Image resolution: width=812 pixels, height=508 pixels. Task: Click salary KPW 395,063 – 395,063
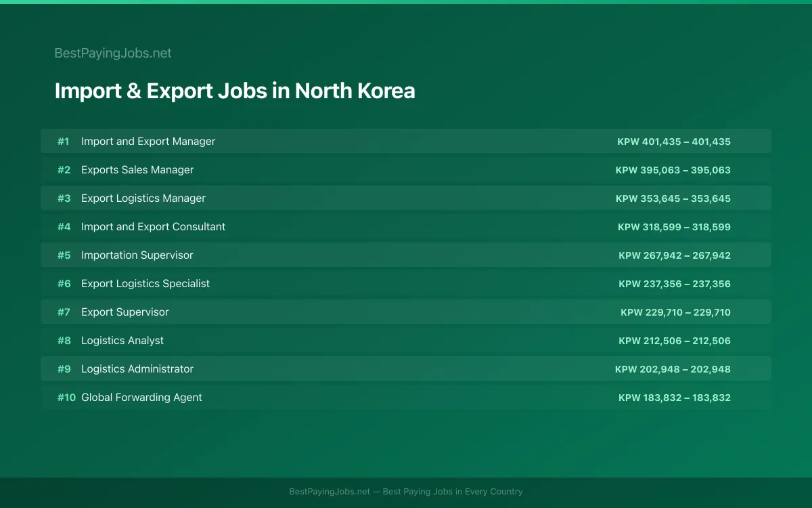[673, 170]
